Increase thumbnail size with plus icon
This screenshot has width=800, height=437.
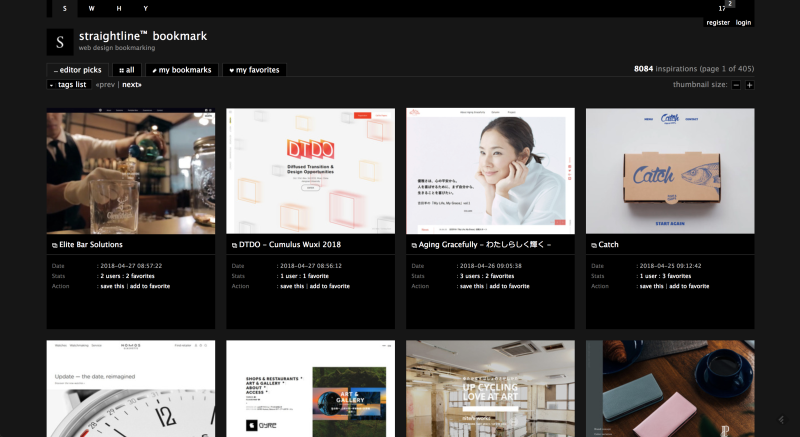tap(749, 85)
